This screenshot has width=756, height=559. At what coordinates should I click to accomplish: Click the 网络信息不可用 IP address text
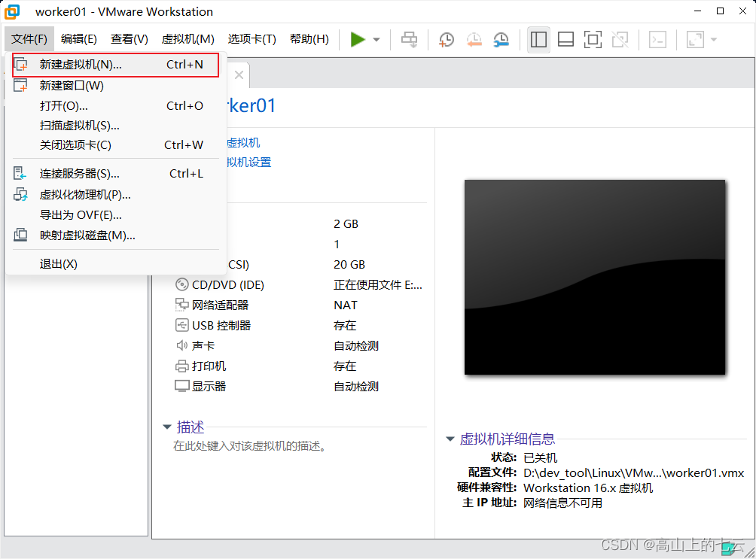(562, 503)
